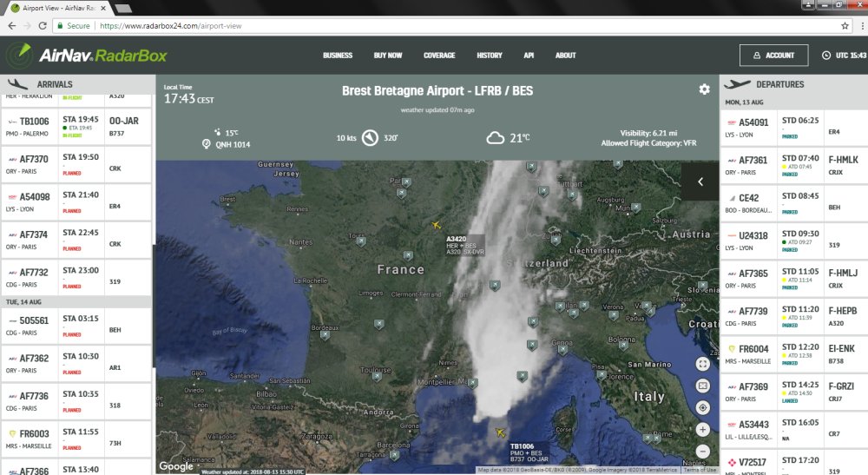Click the MON, 13 AUG date header
The height and width of the screenshot is (475, 868).
pyautogui.click(x=744, y=102)
